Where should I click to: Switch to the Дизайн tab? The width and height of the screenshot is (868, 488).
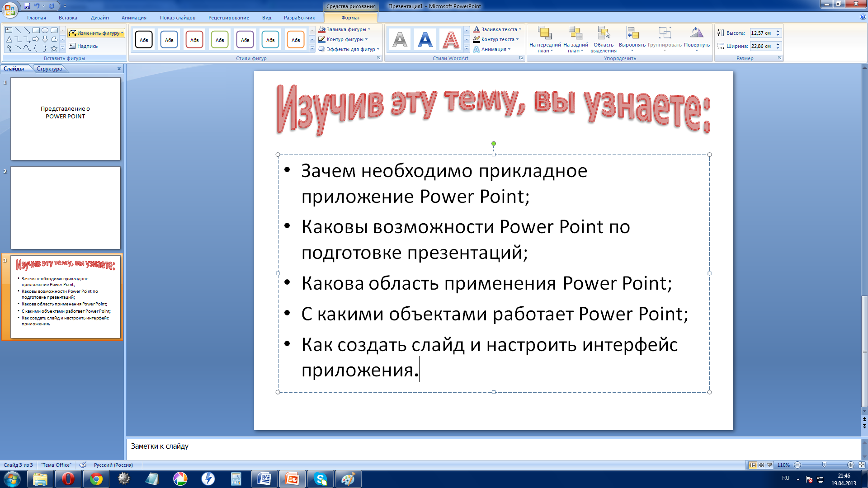point(99,18)
